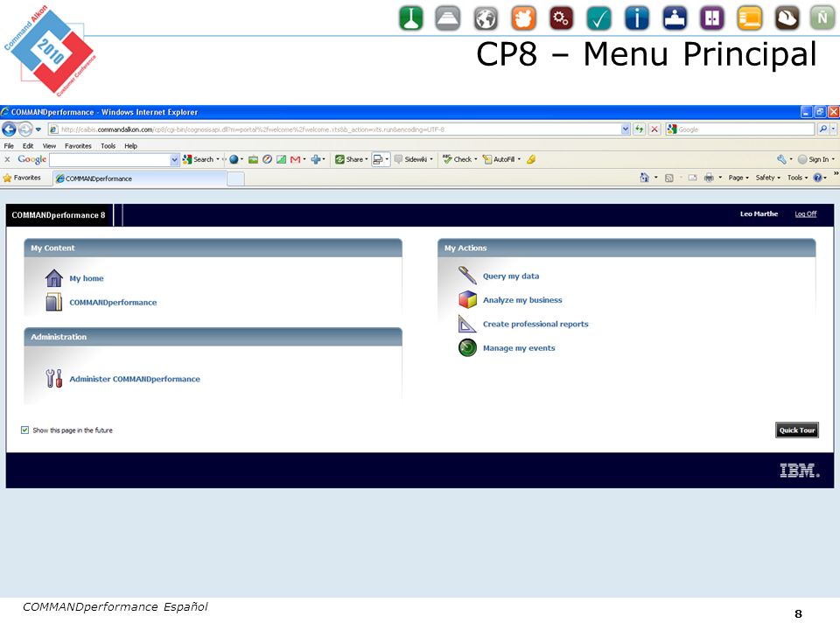The height and width of the screenshot is (630, 840).
Task: Stop loading with the red X button
Action: point(654,129)
